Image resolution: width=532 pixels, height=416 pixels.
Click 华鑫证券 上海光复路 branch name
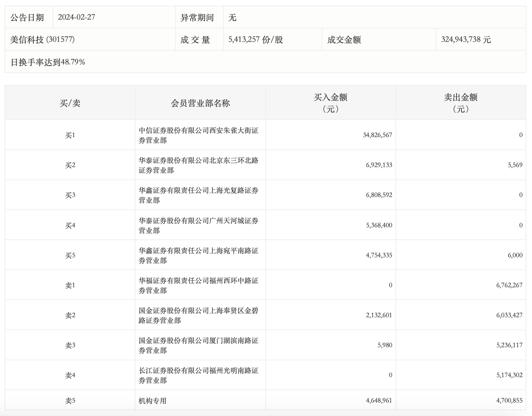point(199,195)
